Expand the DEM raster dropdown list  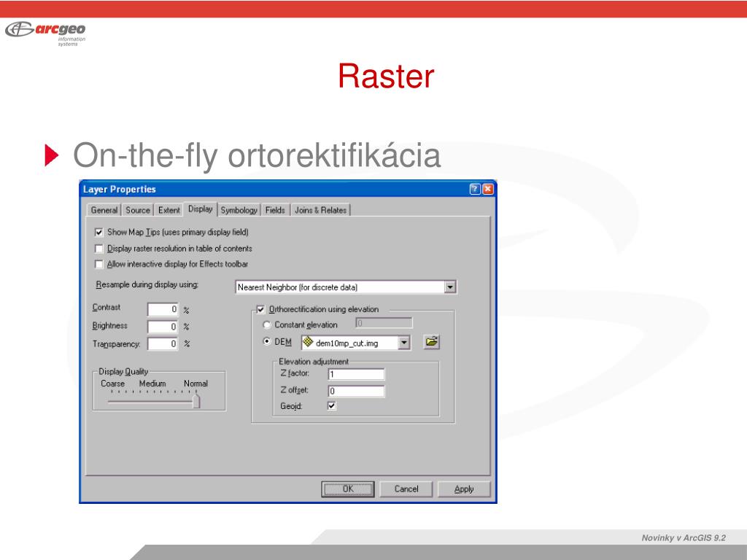[403, 343]
